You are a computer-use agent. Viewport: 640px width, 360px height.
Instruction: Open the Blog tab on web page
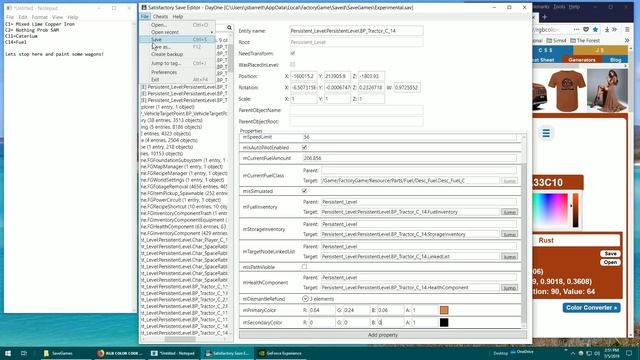(615, 60)
